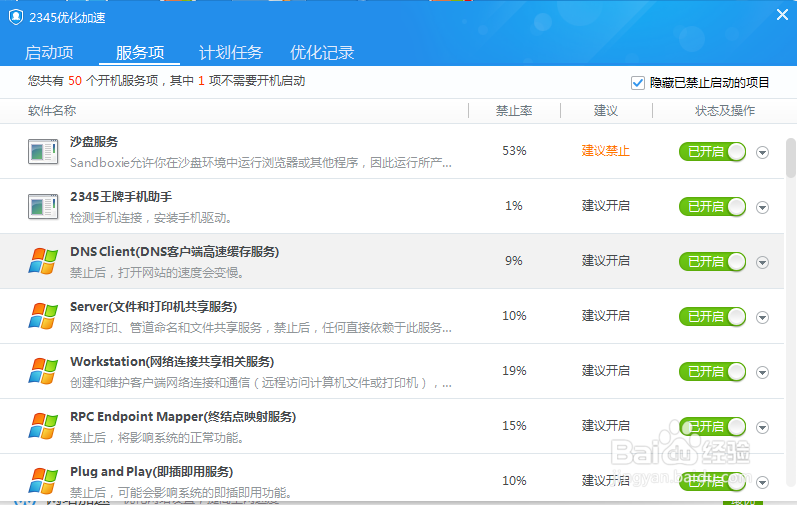
Task: Click the Windows icon for RPC Endpoint Mapper
Action: coord(43,426)
